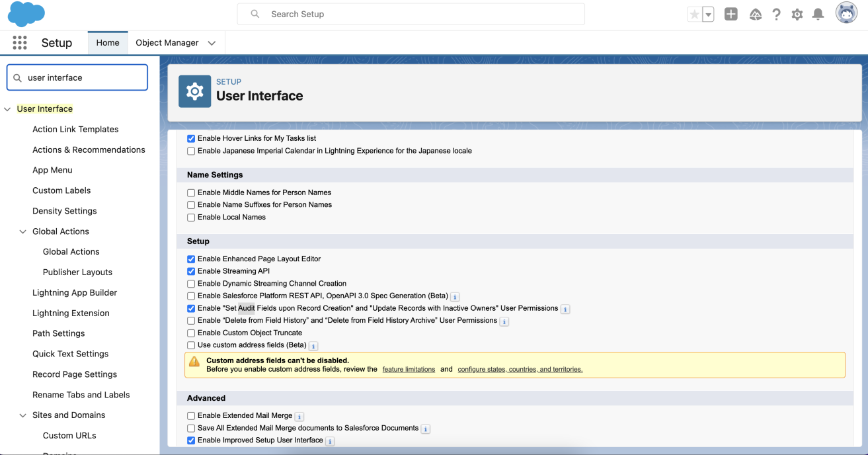Open Lightning App Builder in sidebar
The image size is (868, 455).
click(x=75, y=292)
